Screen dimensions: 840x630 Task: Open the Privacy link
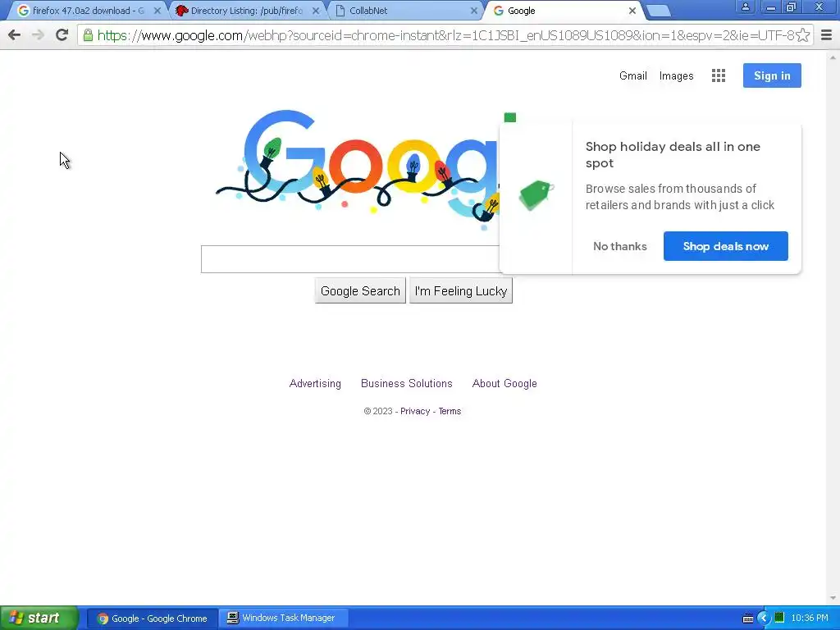tap(415, 412)
